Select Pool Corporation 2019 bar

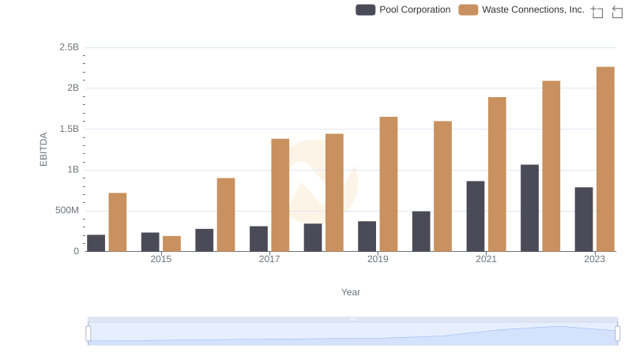tap(367, 236)
